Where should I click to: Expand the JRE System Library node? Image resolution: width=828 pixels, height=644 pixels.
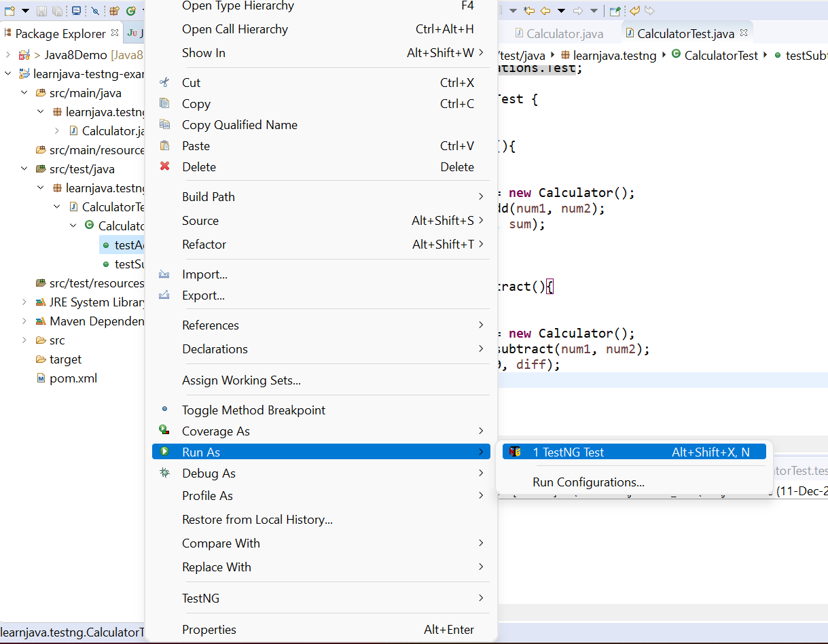point(24,302)
